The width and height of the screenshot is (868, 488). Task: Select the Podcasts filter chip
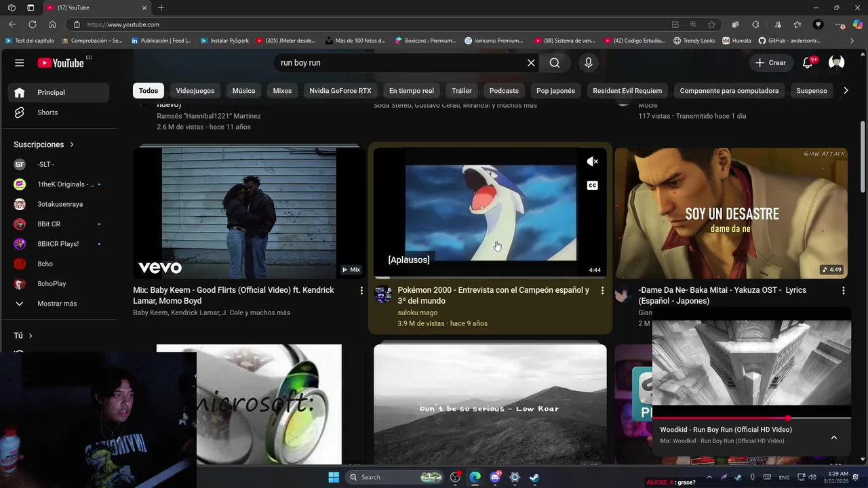click(504, 91)
